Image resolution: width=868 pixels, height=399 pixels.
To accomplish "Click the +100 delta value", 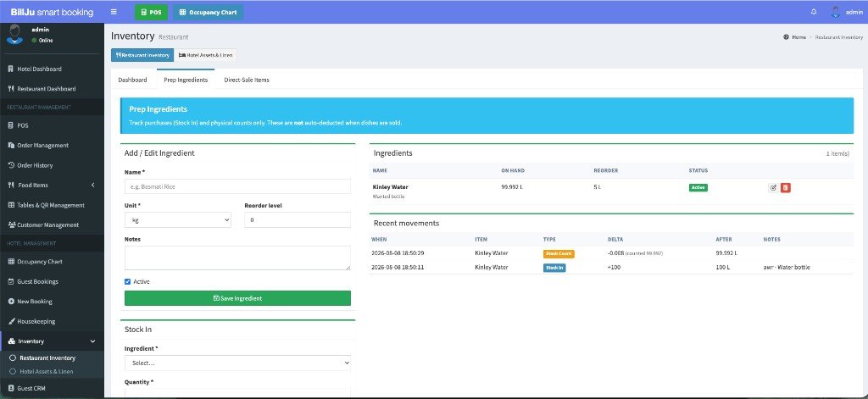I will tap(615, 268).
